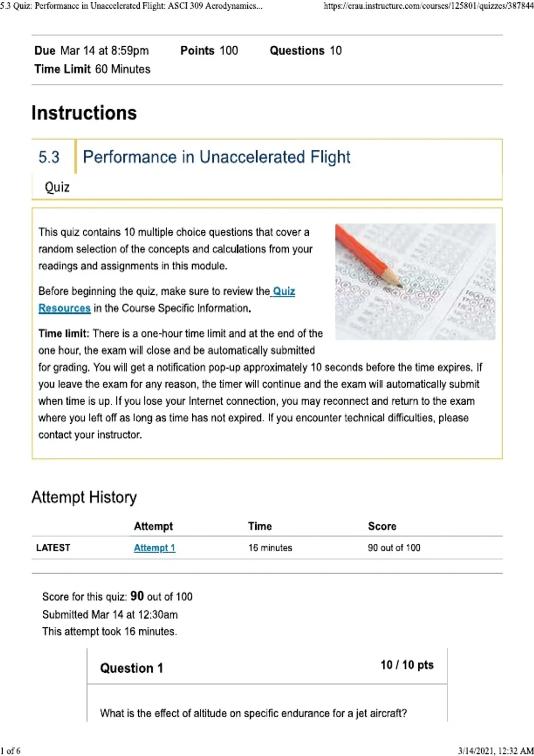Click the Submitted Mar 14 at 12:30am text
534x756 pixels.
pyautogui.click(x=110, y=615)
